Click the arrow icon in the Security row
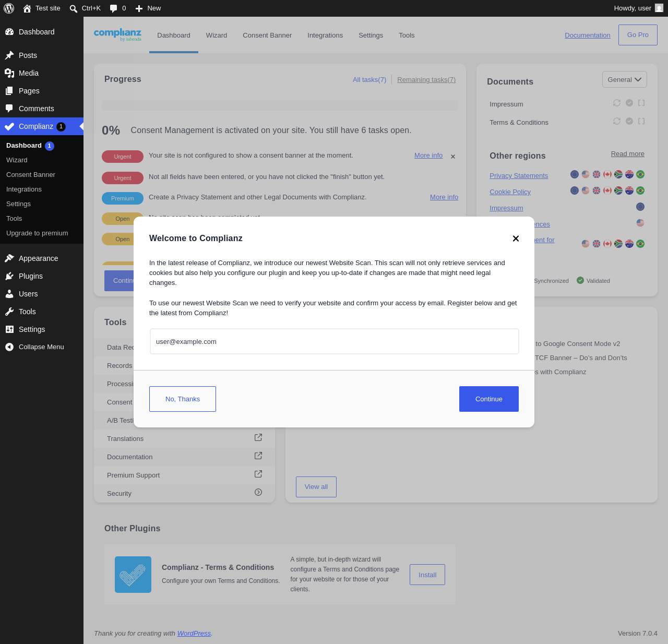This screenshot has height=644, width=668. (258, 492)
